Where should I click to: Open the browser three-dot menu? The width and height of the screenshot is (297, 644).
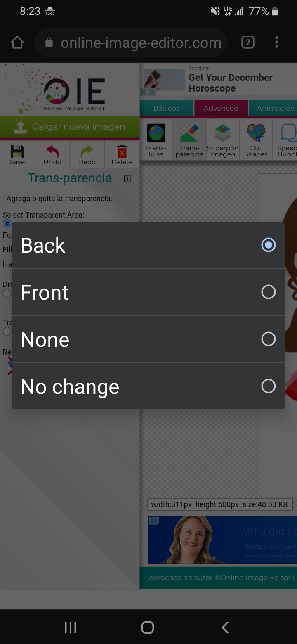pos(276,43)
